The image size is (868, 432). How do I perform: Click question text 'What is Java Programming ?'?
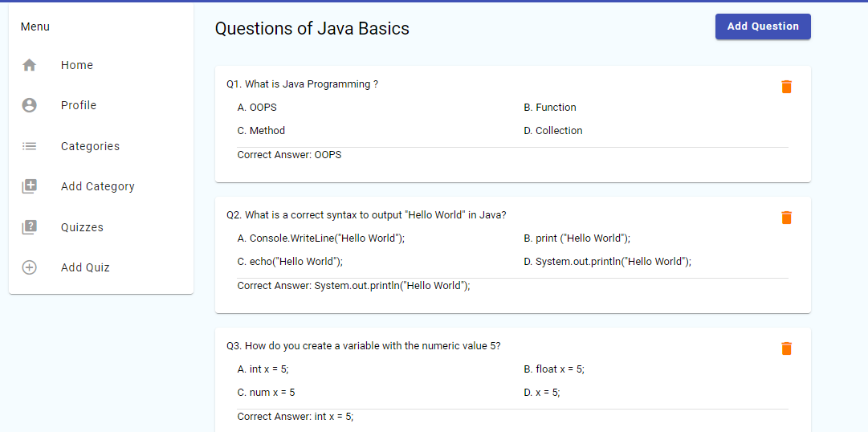pos(312,84)
